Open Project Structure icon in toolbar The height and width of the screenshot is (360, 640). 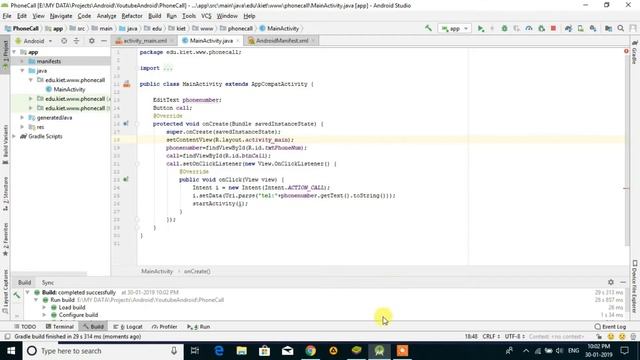point(608,28)
